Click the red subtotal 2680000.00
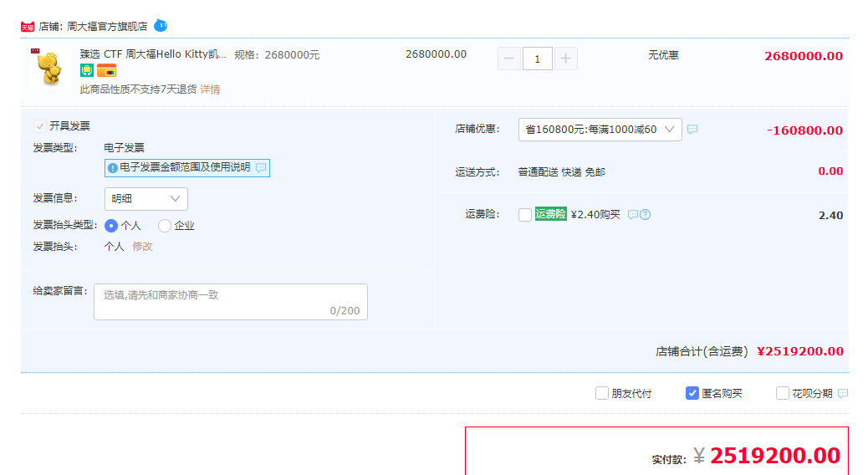 tap(804, 57)
